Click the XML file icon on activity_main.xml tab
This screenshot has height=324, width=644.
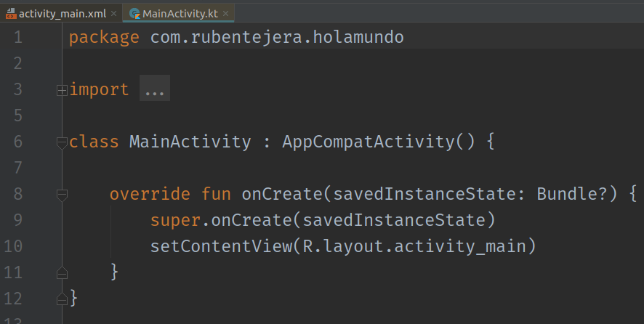pyautogui.click(x=11, y=14)
